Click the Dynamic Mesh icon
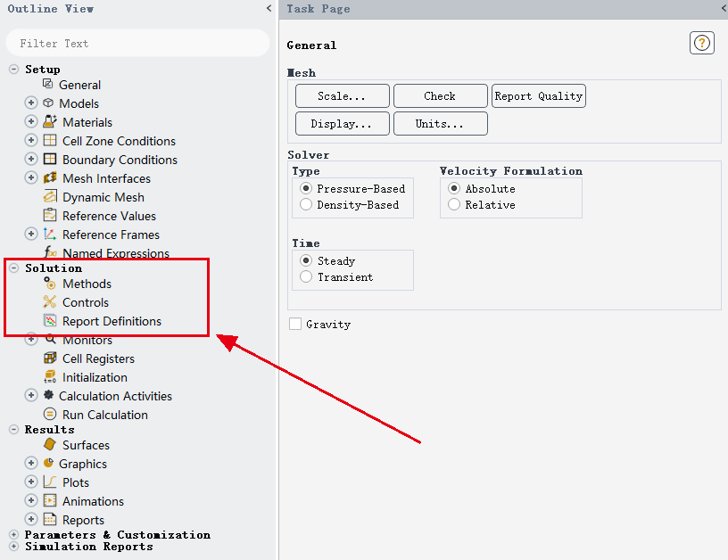 pos(50,197)
